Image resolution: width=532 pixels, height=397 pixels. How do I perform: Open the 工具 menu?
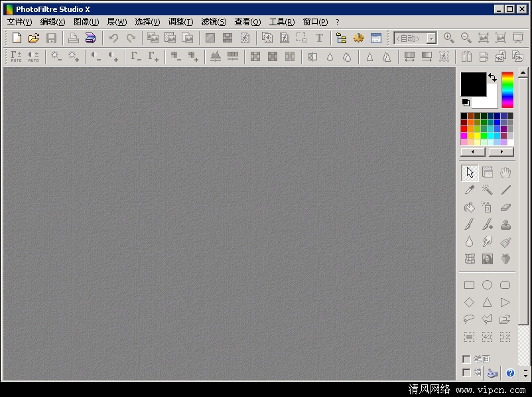click(282, 22)
